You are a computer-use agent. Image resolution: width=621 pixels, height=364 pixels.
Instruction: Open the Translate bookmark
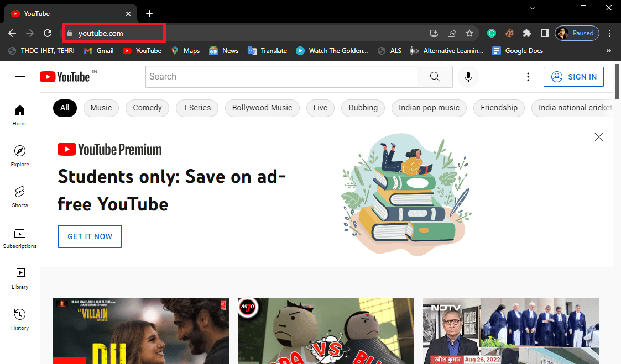[267, 51]
